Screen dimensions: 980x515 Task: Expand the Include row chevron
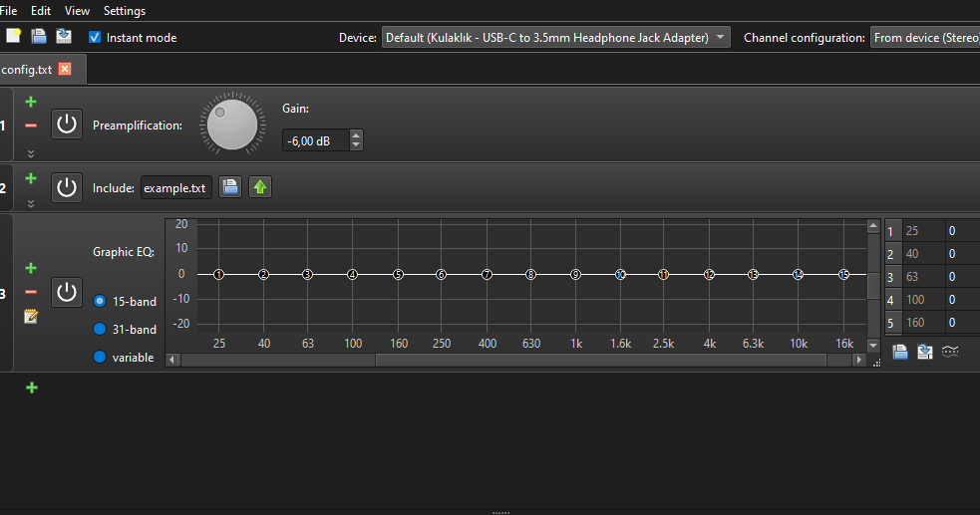point(31,203)
